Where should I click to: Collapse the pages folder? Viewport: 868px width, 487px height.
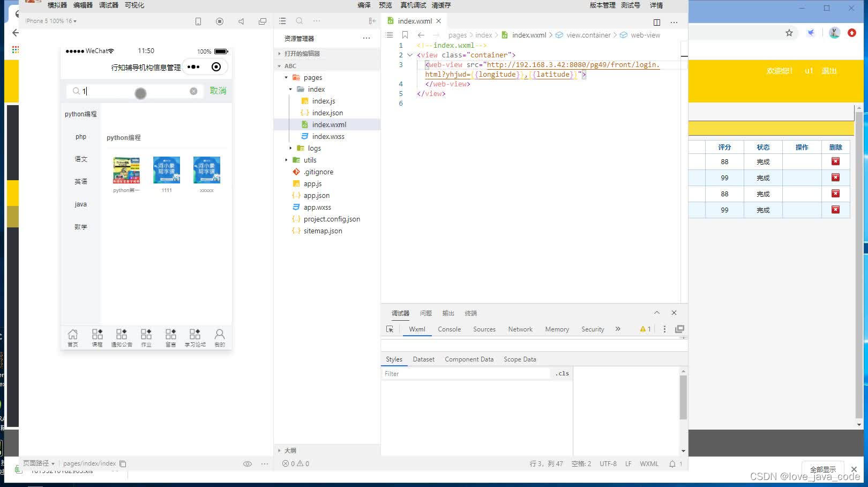(286, 78)
